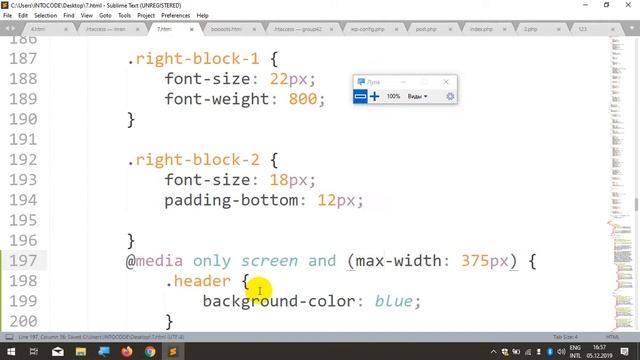Screen dimensions: 640x360
Task: Open Task View on the taskbar
Action: click(x=34, y=351)
